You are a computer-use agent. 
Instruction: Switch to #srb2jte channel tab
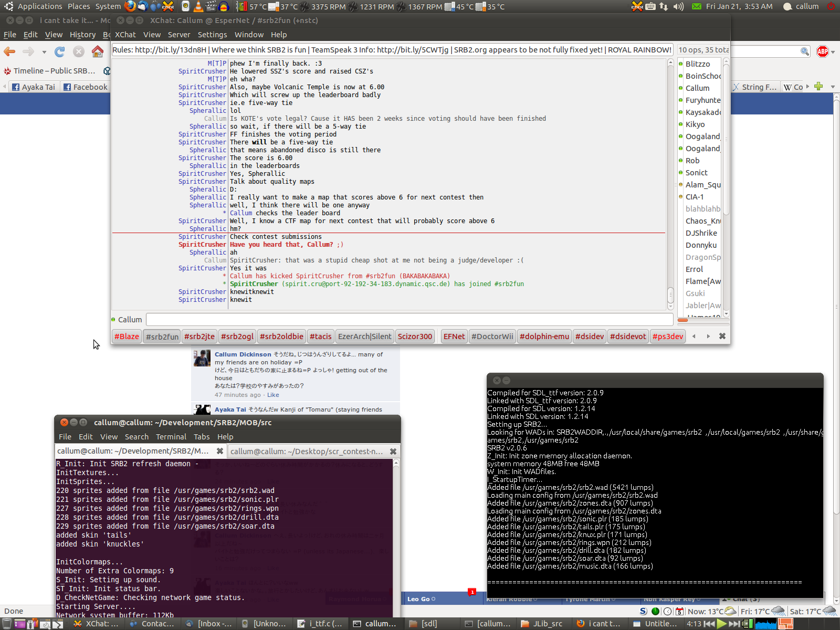(199, 337)
